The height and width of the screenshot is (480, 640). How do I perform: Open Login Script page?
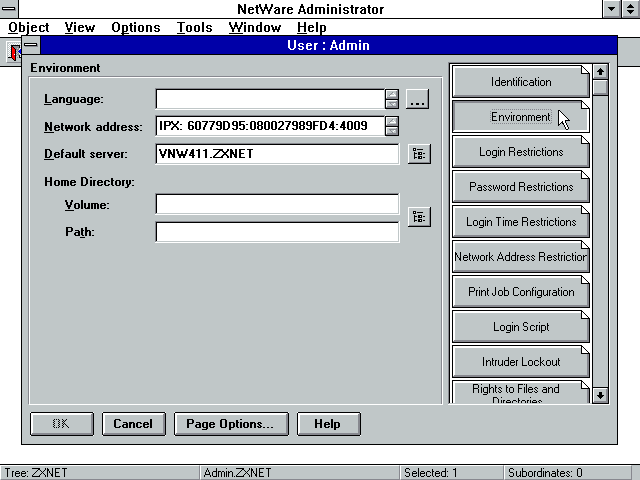(521, 327)
